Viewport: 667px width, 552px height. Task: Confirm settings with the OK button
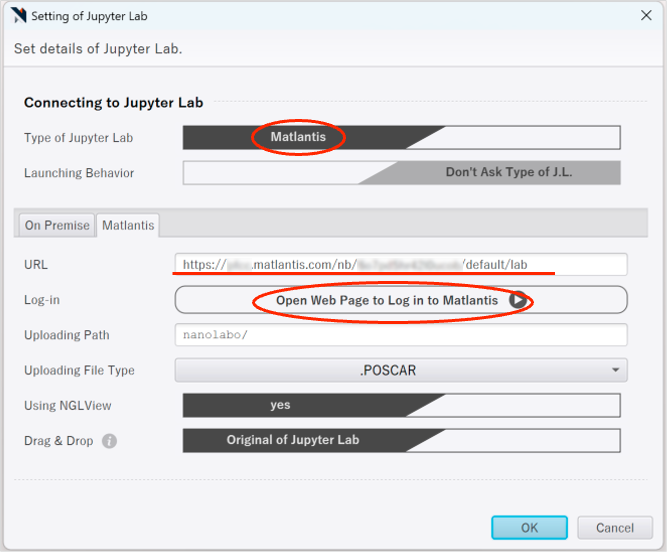(529, 528)
